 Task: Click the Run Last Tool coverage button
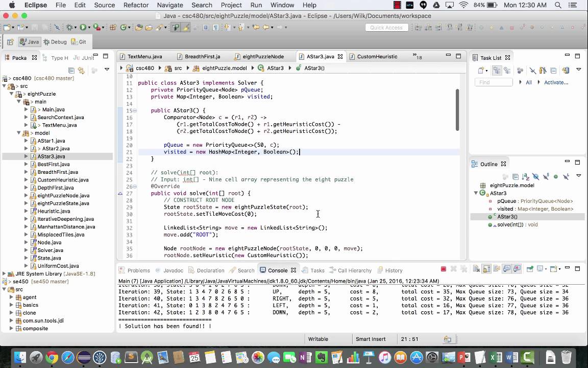click(96, 27)
